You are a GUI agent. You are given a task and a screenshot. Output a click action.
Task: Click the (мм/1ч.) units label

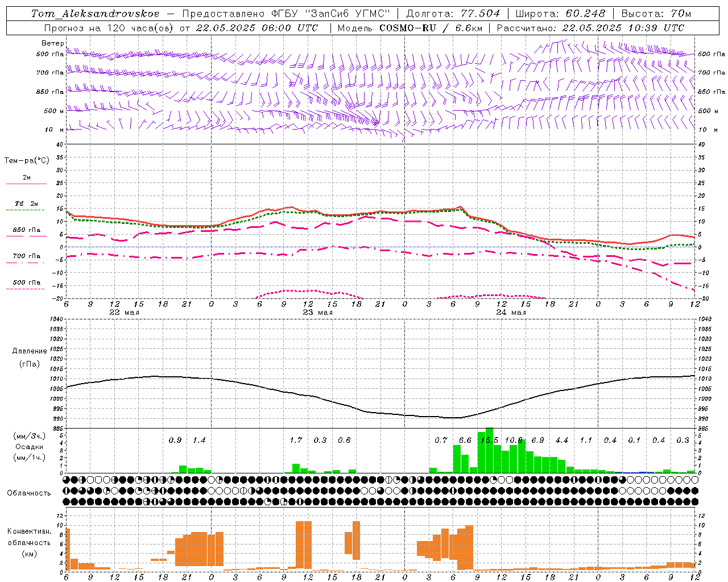pyautogui.click(x=30, y=458)
